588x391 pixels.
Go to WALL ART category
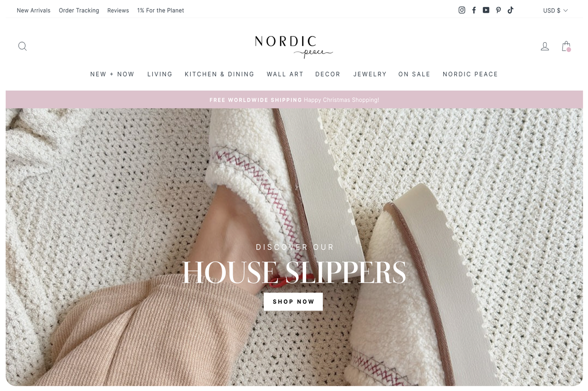(285, 74)
